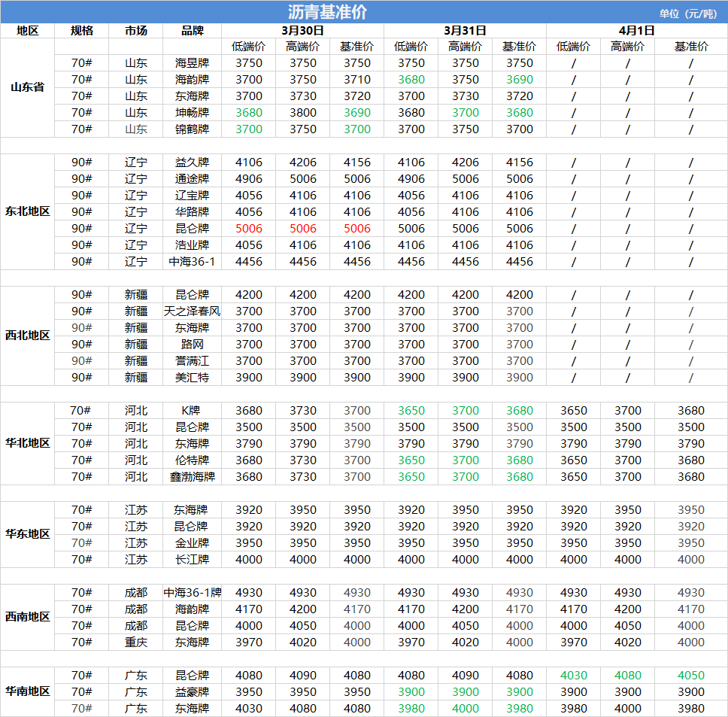728x717 pixels.
Task: Select the 地区 column header
Action: coord(27,31)
